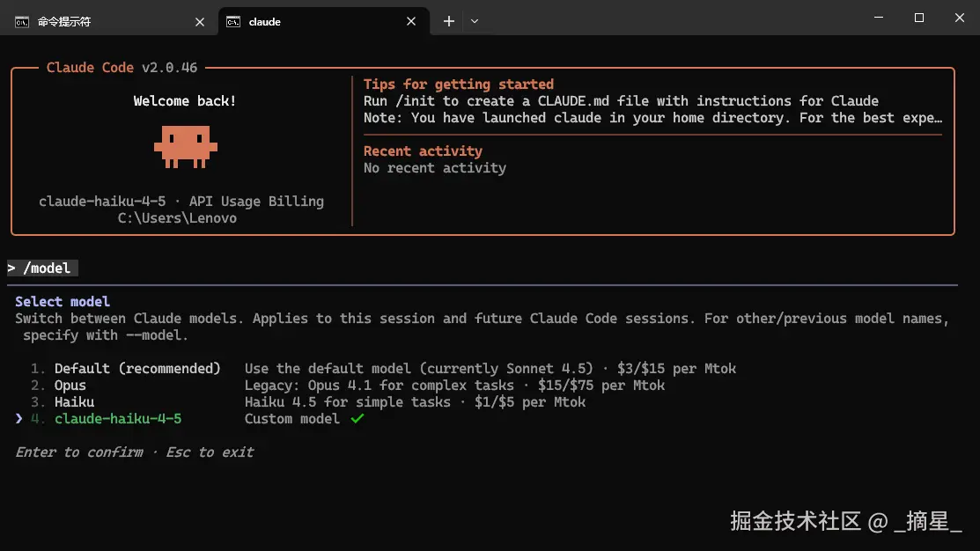
Task: Maximize the terminal window
Action: pos(919,18)
